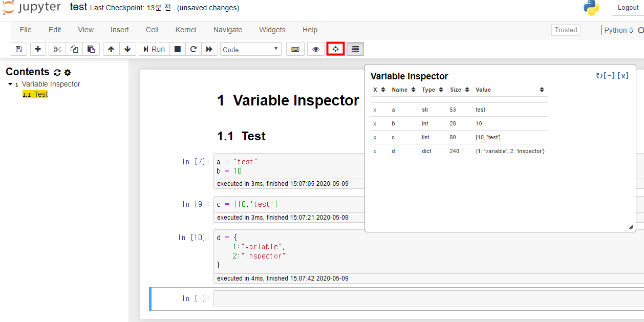Image resolution: width=644 pixels, height=322 pixels.
Task: Sort inspector table by Type
Action: point(432,90)
